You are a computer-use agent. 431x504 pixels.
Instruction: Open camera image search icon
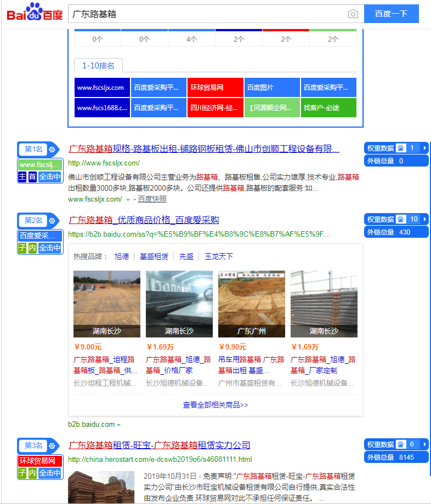(353, 14)
